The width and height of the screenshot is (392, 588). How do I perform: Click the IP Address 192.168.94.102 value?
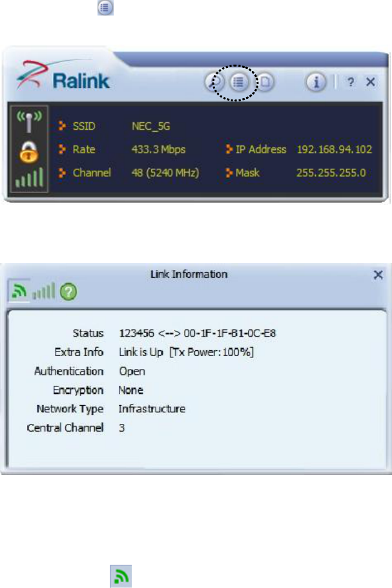coord(335,150)
